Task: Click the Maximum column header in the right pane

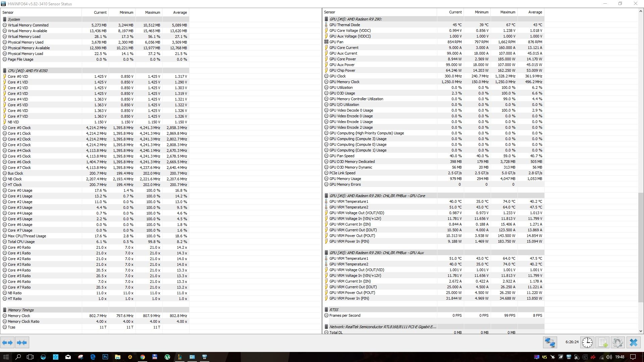Action: point(504,12)
